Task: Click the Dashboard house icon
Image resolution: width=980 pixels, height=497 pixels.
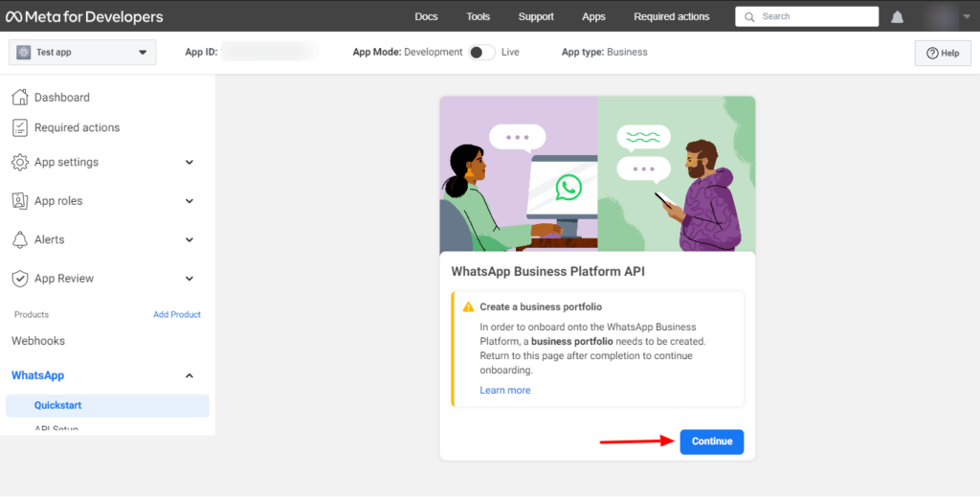Action: coord(19,98)
